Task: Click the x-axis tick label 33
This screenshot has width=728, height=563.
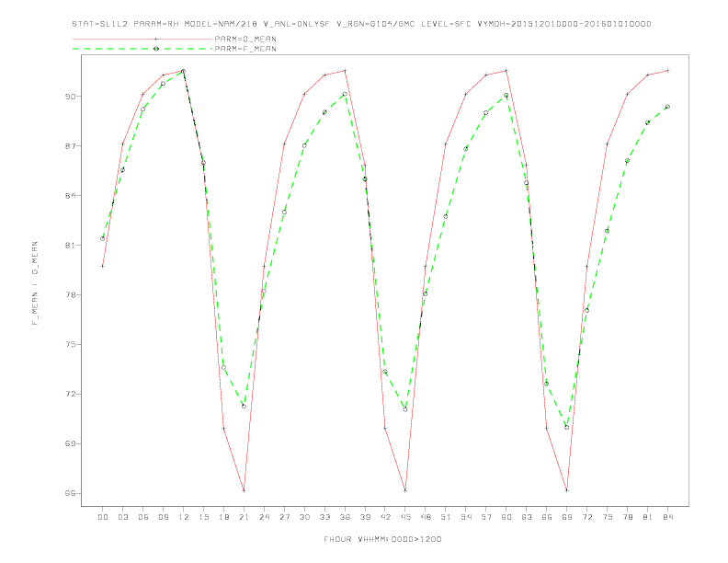Action: (x=324, y=517)
